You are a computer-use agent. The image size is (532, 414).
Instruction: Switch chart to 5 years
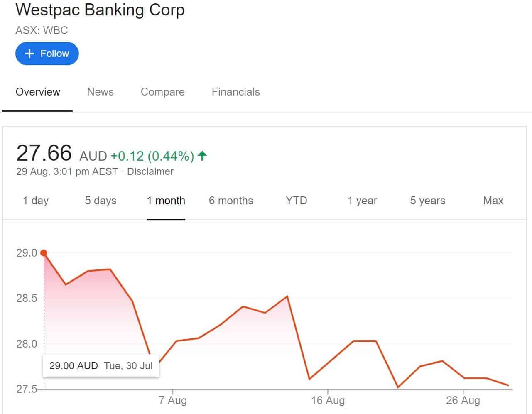tap(427, 201)
